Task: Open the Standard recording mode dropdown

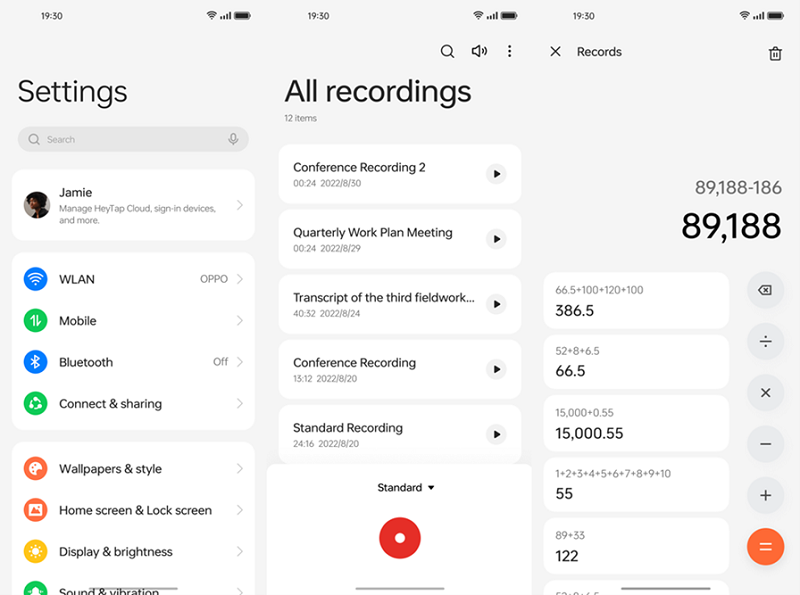Action: [405, 488]
